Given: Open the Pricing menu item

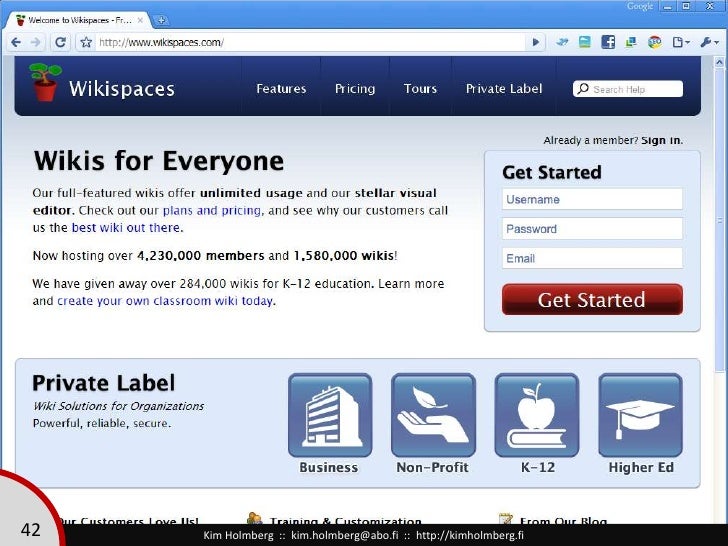Looking at the screenshot, I should coord(355,89).
